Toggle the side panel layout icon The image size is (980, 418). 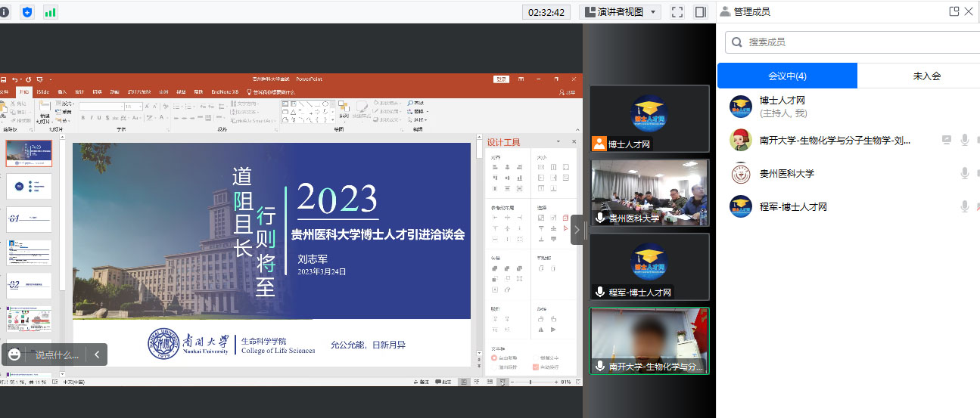tap(701, 12)
